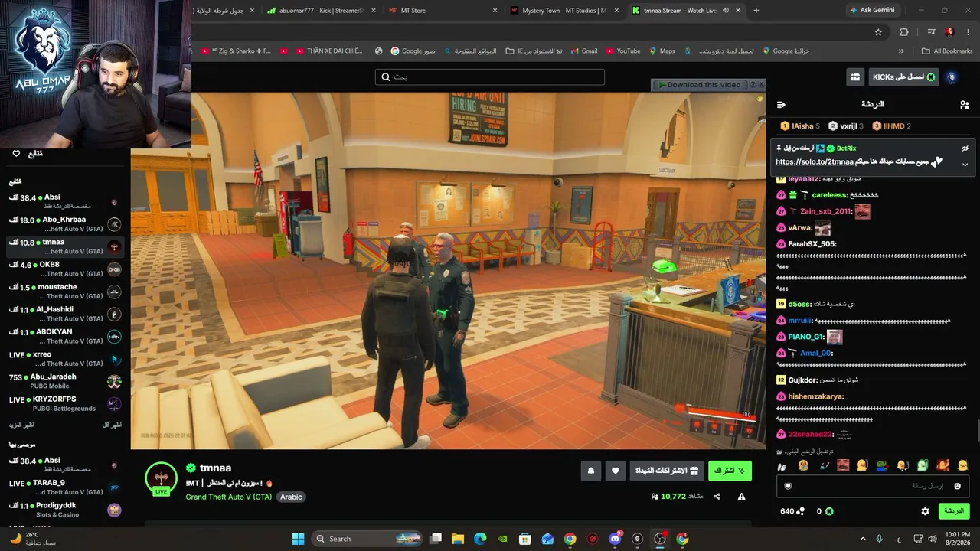The image size is (980, 551).
Task: Mute the tmnaa Stream tab audio
Action: tap(725, 11)
